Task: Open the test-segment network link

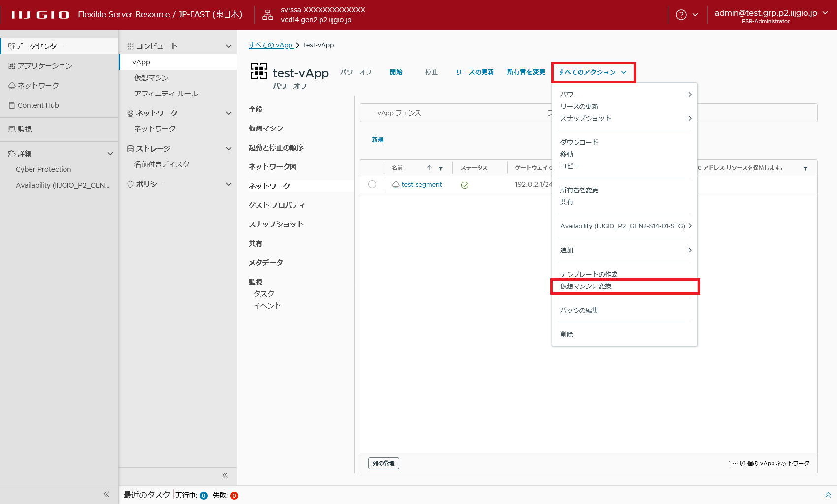Action: [421, 185]
